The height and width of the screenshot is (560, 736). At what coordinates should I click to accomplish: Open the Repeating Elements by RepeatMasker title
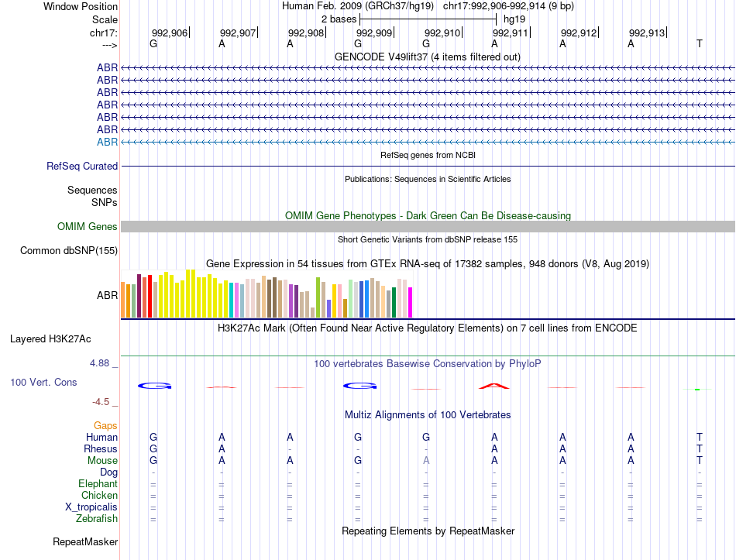pyautogui.click(x=428, y=531)
